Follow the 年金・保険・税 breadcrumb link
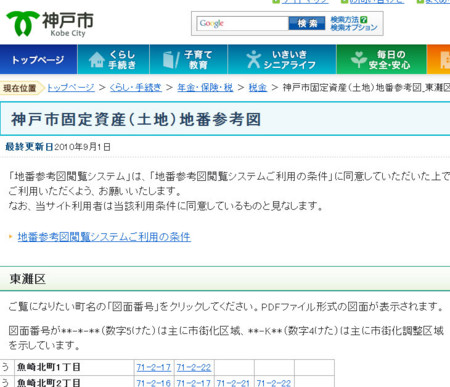The width and height of the screenshot is (450, 387). point(205,88)
